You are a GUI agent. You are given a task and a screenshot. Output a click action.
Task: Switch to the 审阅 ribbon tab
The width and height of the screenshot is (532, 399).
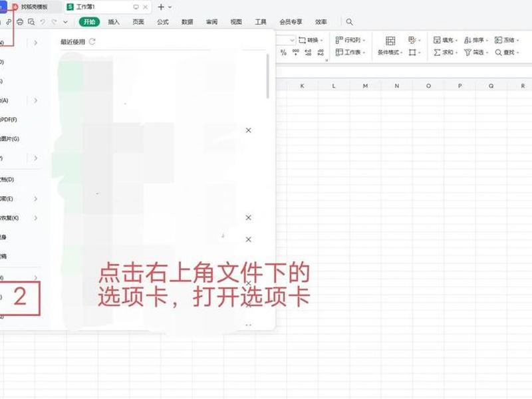tap(211, 22)
